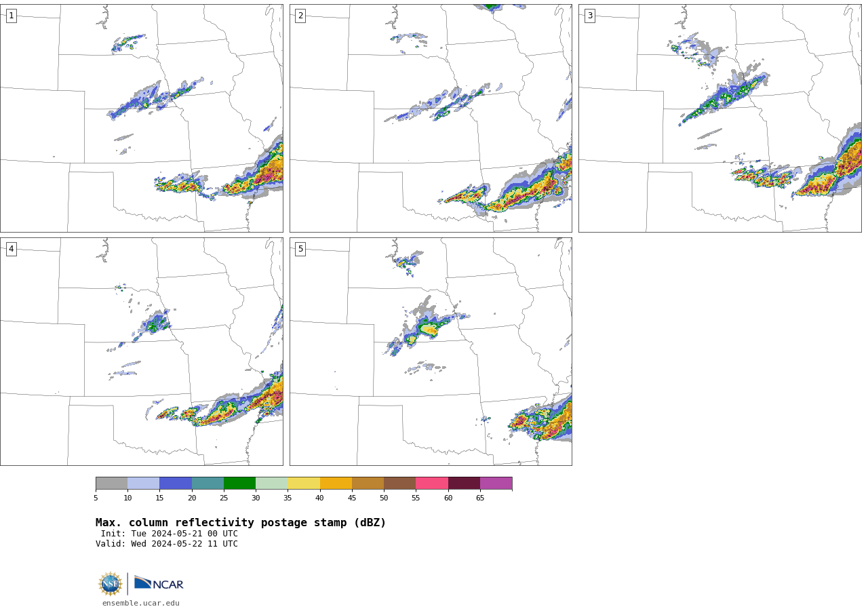Click the ensemble.ucar.edu text
The height and width of the screenshot is (611, 868).
click(x=141, y=603)
